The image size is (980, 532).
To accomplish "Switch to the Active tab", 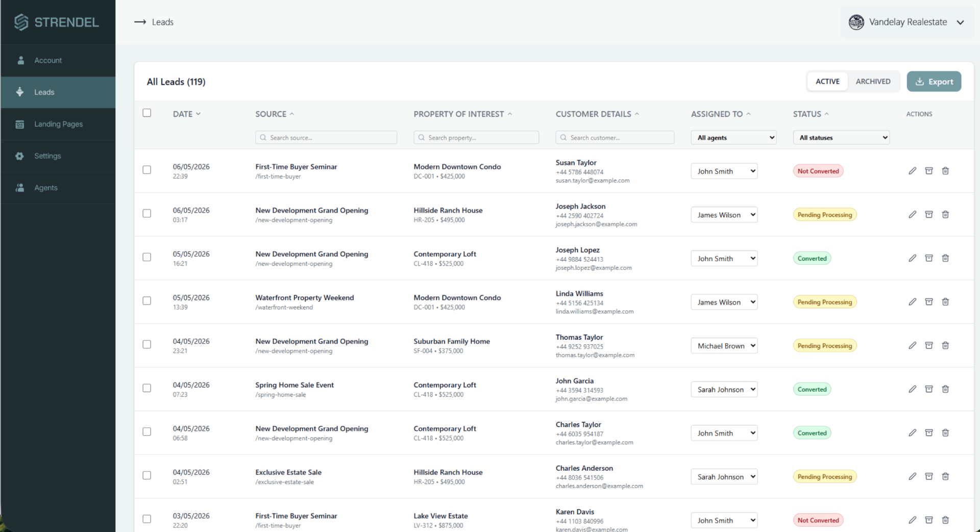I will click(x=827, y=82).
